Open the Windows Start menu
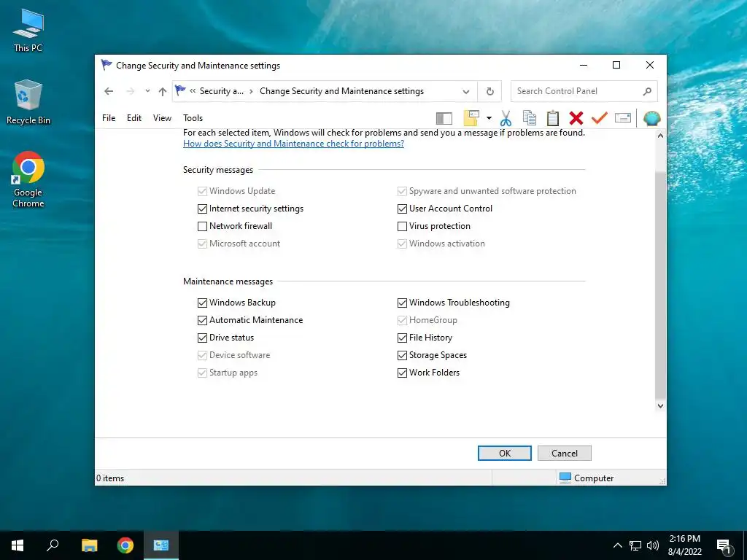Image resolution: width=747 pixels, height=560 pixels. point(18,545)
